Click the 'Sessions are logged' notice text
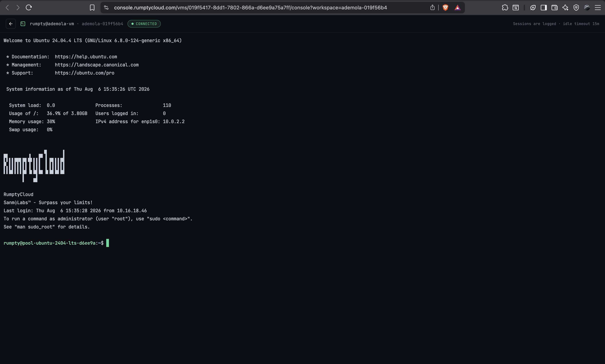The width and height of the screenshot is (605, 364). [x=534, y=24]
